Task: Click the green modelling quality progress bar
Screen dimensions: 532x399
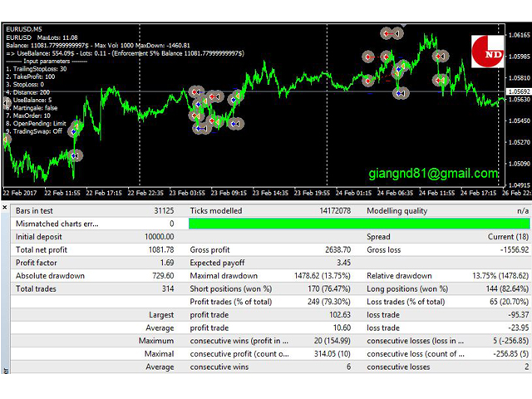Action: (359, 224)
